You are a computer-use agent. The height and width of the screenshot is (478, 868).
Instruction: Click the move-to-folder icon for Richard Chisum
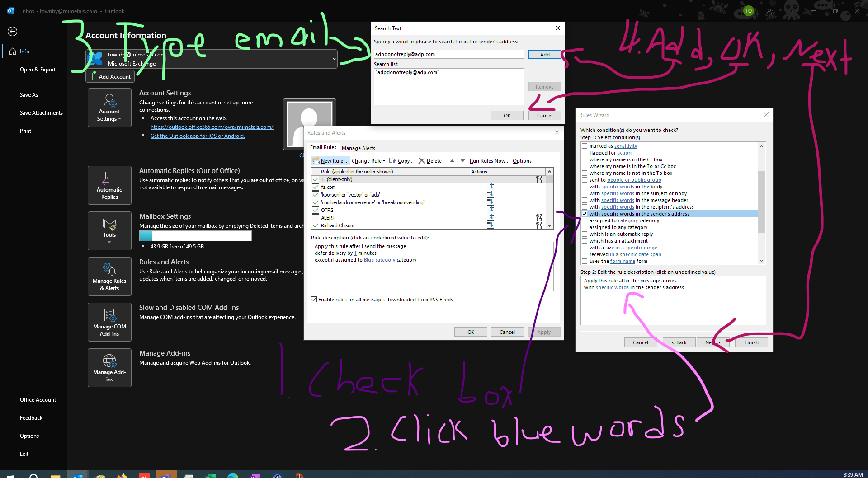(491, 225)
